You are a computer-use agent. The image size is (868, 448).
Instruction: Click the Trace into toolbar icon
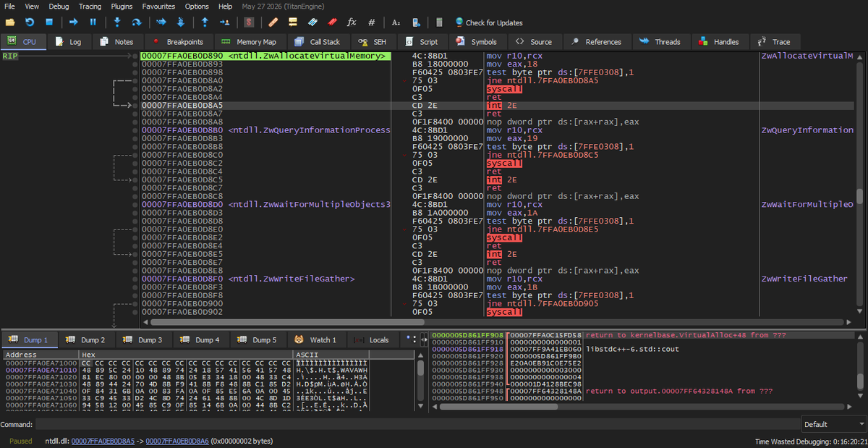coord(161,22)
